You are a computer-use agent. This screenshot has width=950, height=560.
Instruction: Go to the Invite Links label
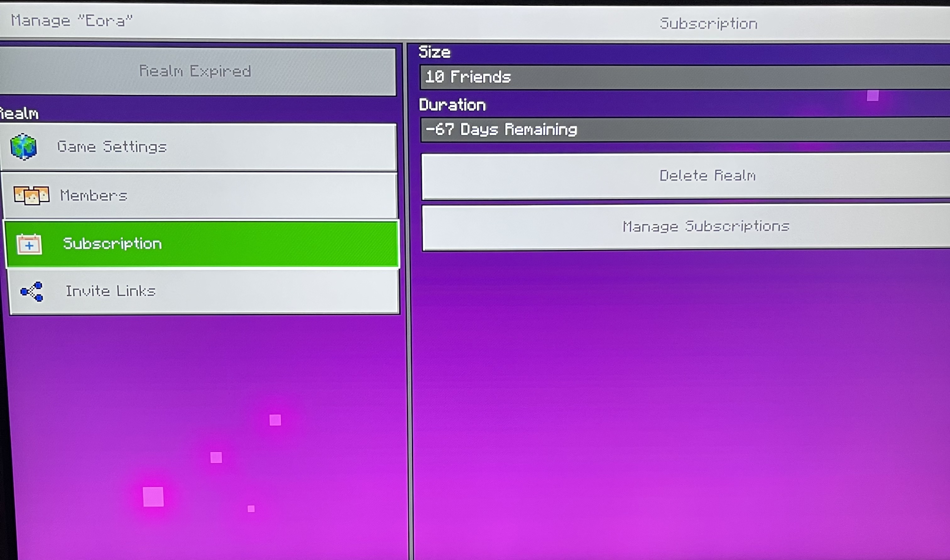pos(111,291)
